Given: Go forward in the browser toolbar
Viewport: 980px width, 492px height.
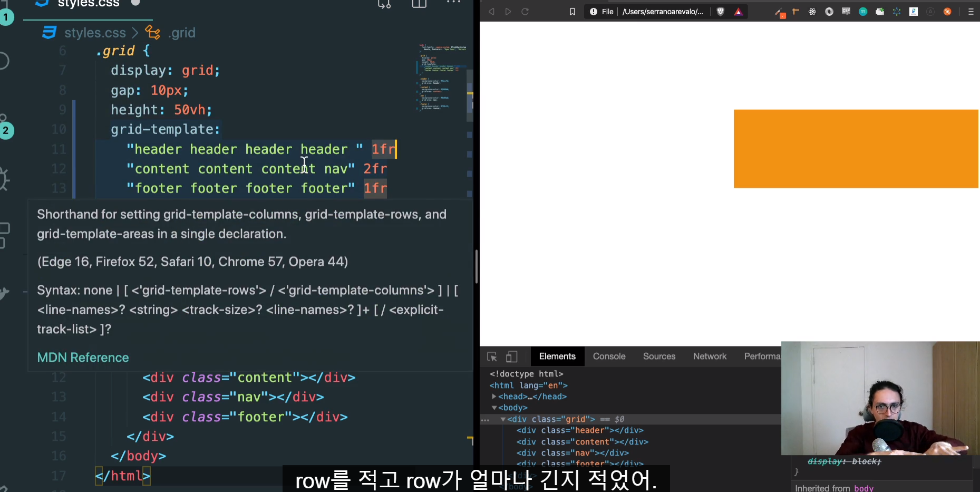Looking at the screenshot, I should pyautogui.click(x=508, y=12).
